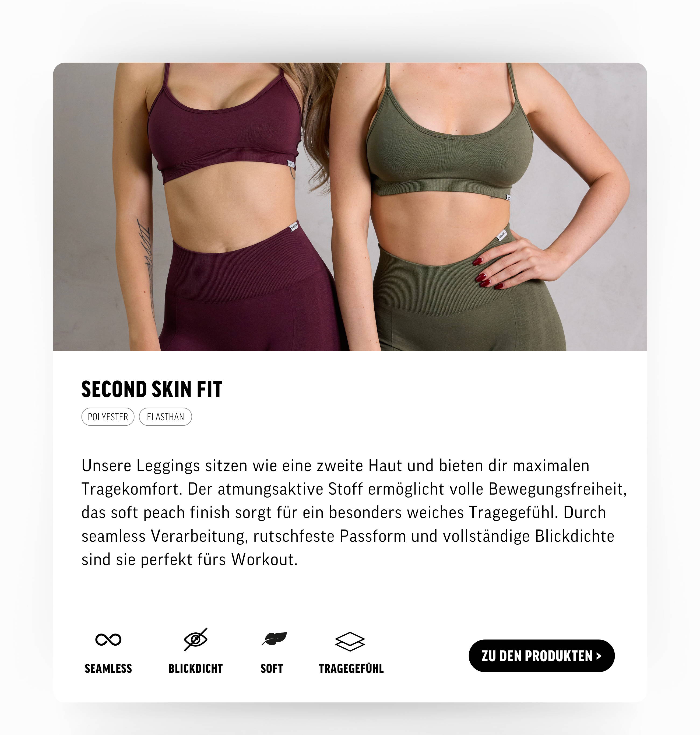Click the SEAMLESS feature label

click(x=108, y=668)
